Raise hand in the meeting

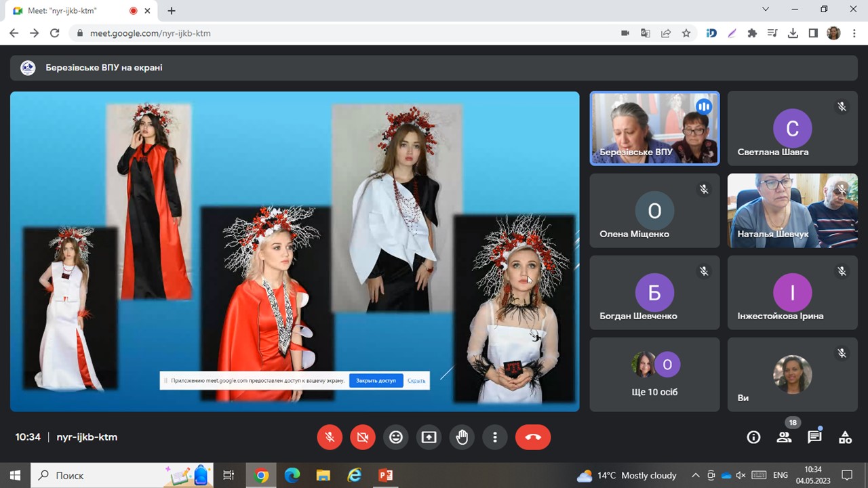click(x=462, y=437)
